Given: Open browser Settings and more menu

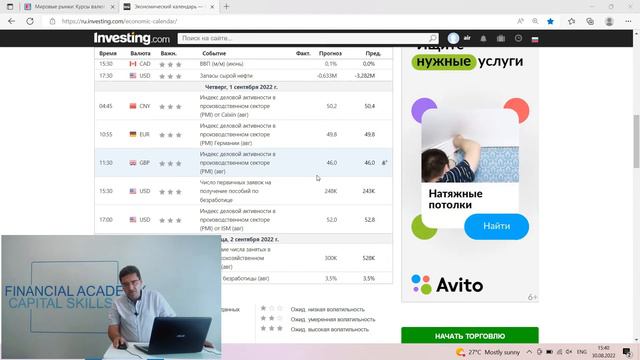Looking at the screenshot, I should [628, 21].
